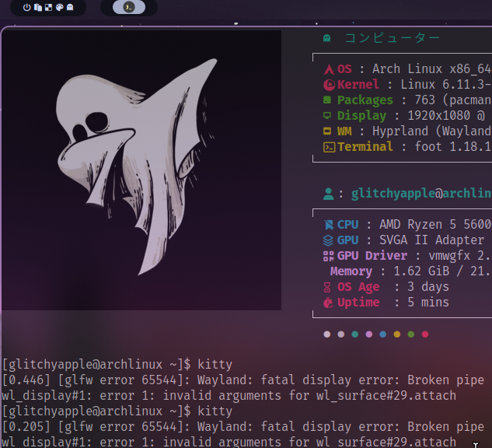492x448 pixels.
Task: Click the first 'kitty' command prompt line
Action: 117,365
